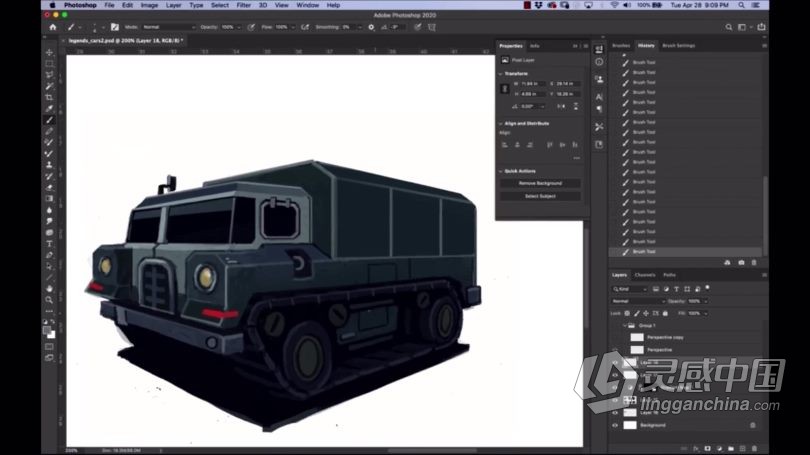The width and height of the screenshot is (810, 455).
Task: Toggle visibility of the Perspective layer
Action: [615, 350]
